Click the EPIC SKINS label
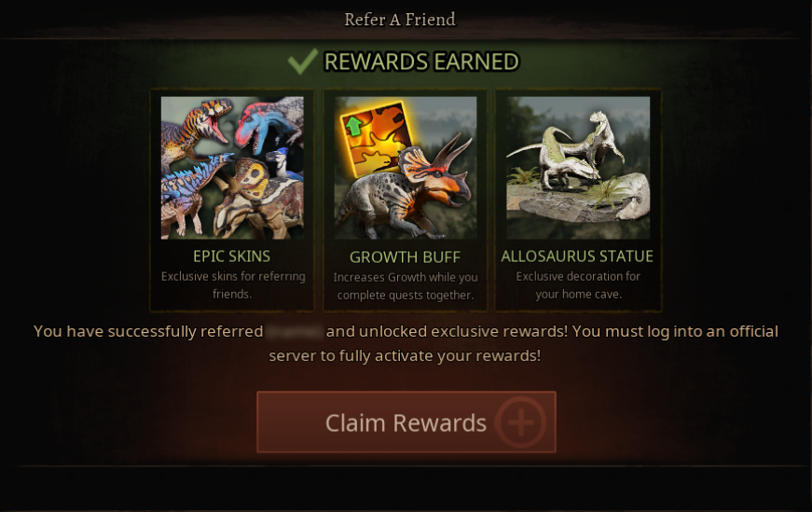The height and width of the screenshot is (512, 812). 231,256
